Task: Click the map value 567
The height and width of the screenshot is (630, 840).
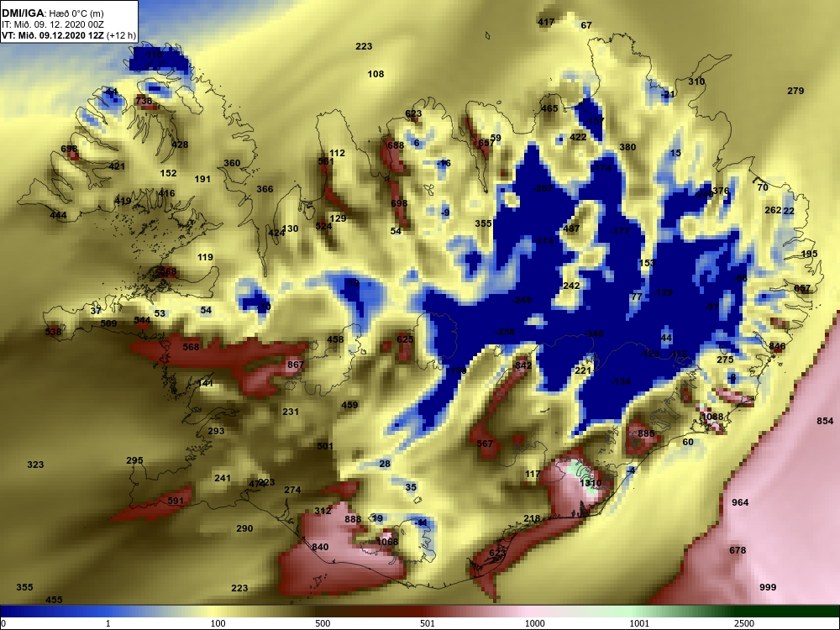Action: [x=485, y=444]
